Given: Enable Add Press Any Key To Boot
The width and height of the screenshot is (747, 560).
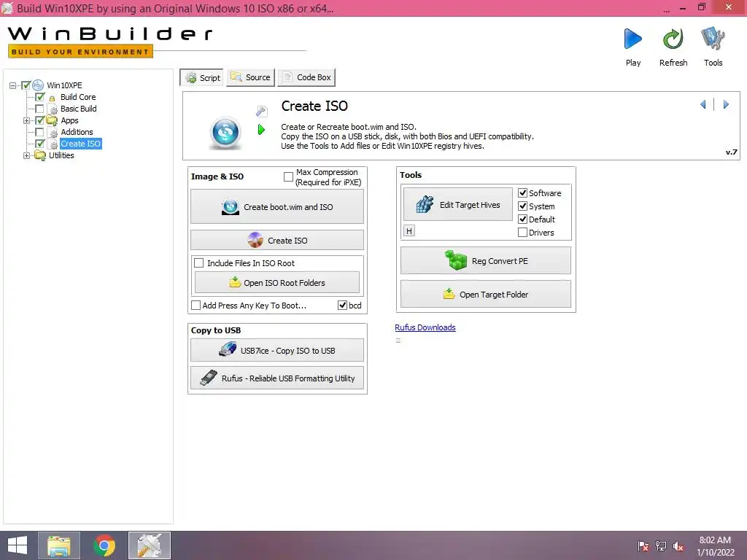Looking at the screenshot, I should (x=196, y=306).
